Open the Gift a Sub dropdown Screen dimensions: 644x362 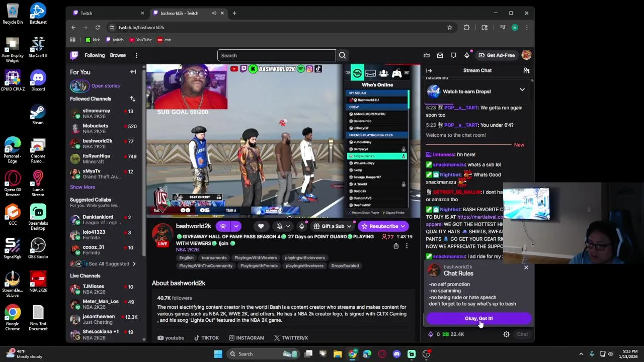(x=332, y=226)
